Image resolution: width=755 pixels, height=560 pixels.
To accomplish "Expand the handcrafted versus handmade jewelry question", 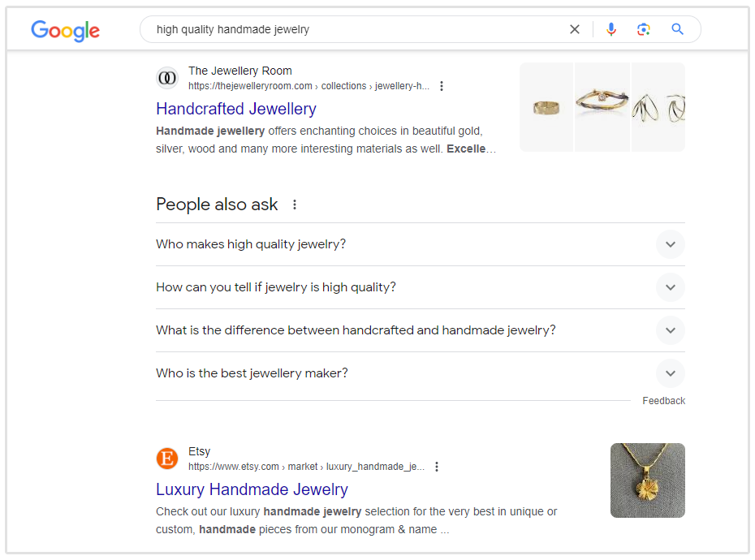I will (x=670, y=330).
